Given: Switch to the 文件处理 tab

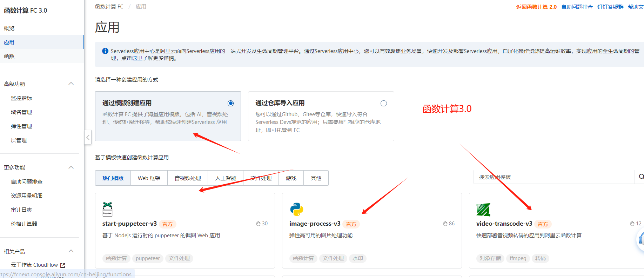Looking at the screenshot, I should tap(261, 178).
